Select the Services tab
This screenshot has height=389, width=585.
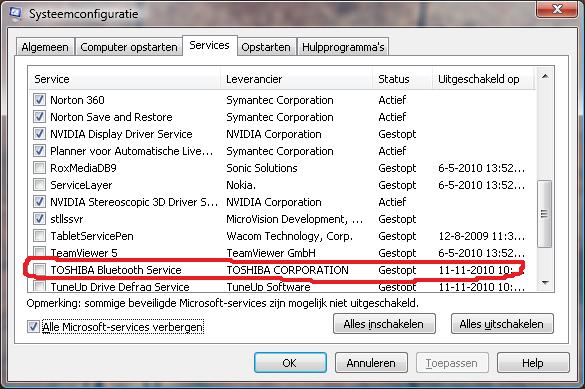(209, 45)
